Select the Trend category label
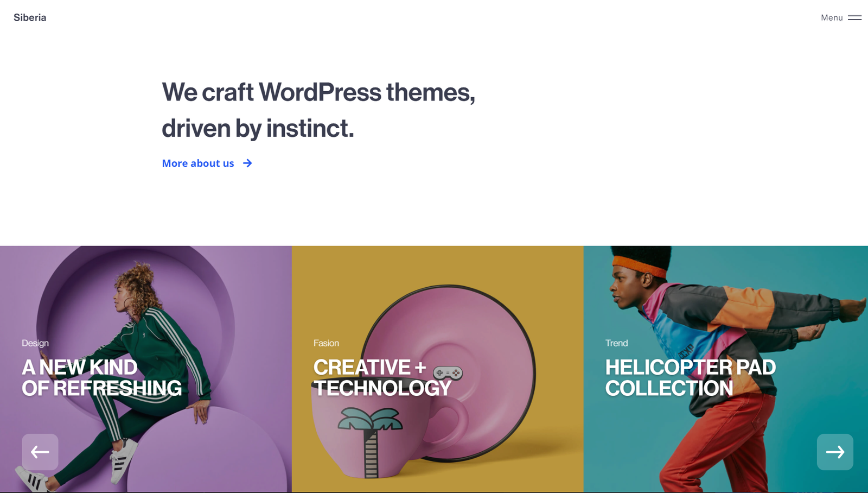 (x=616, y=343)
